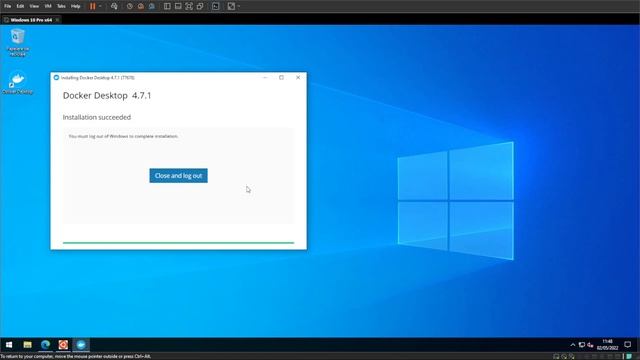Image resolution: width=640 pixels, height=360 pixels.
Task: Close the Windows 10 Pro x64 tab
Action: (x=57, y=20)
